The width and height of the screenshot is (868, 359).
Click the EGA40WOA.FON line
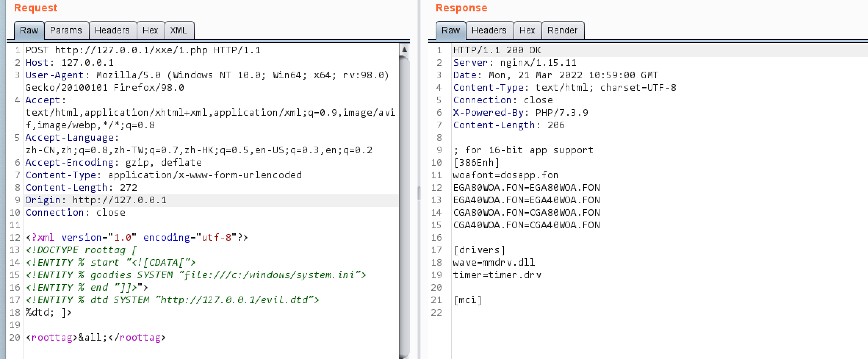pyautogui.click(x=526, y=200)
